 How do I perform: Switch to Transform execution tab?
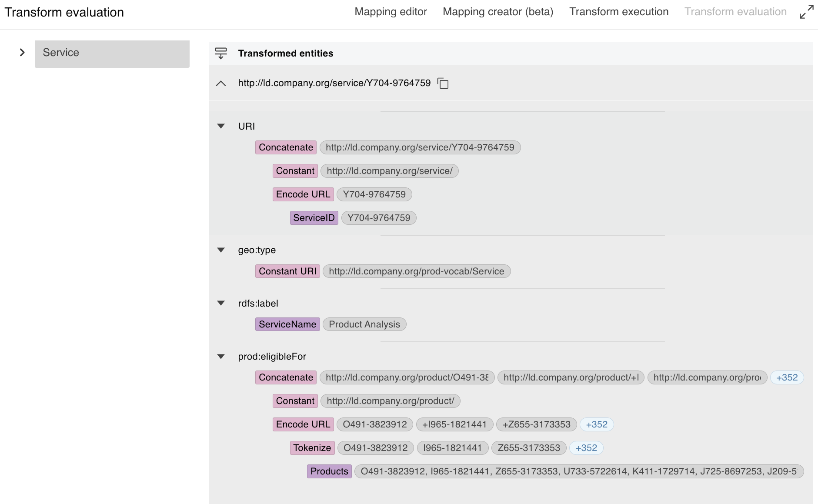pyautogui.click(x=619, y=12)
